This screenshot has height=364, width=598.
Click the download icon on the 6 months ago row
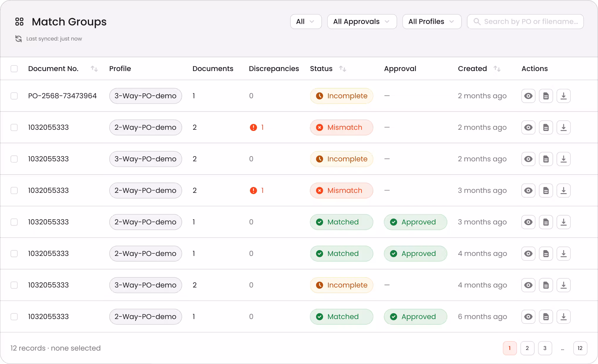click(563, 317)
